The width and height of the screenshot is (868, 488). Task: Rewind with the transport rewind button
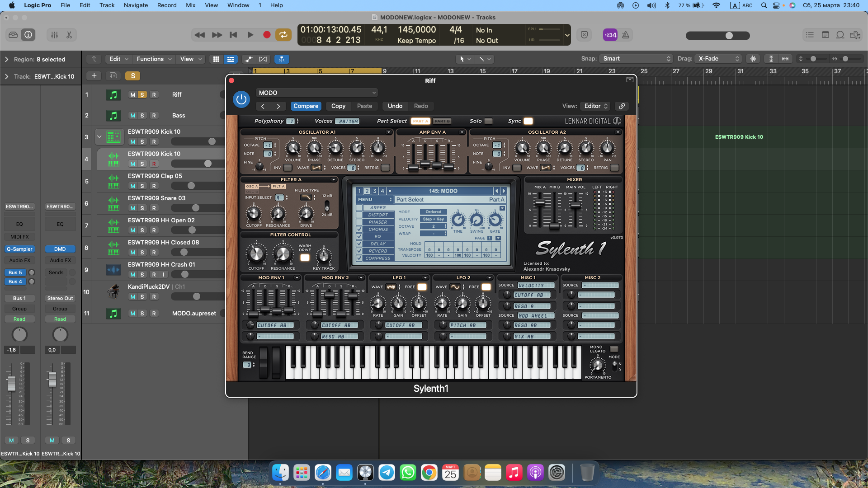(199, 35)
